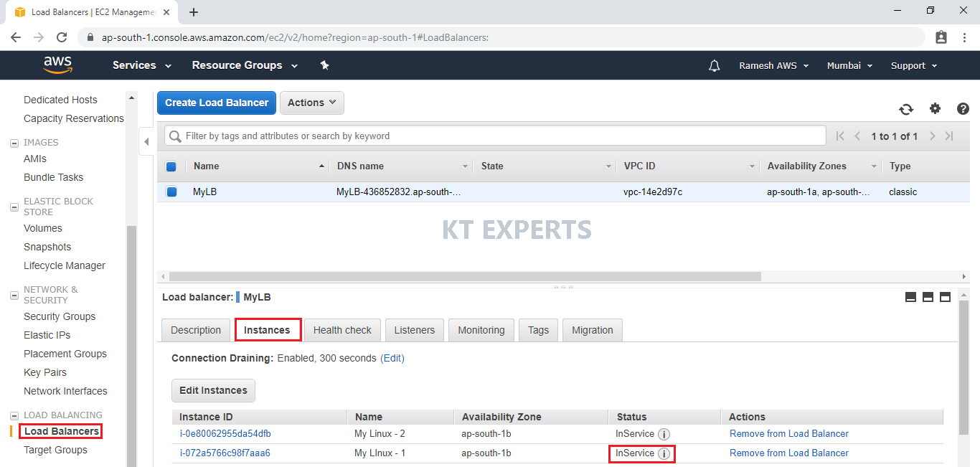Viewport: 980px width, 467px height.
Task: Click the browser back arrow
Action: click(x=16, y=37)
